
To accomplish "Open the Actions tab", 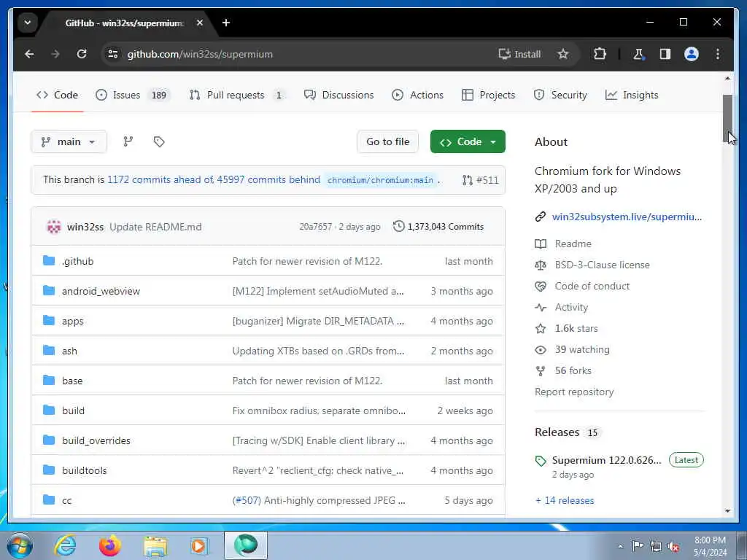I will click(x=417, y=96).
